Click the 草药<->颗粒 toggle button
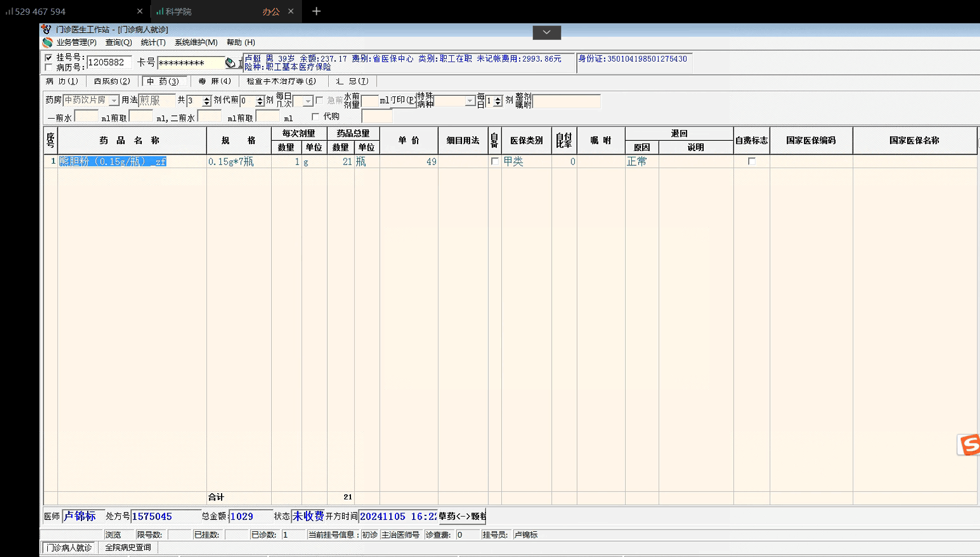This screenshot has height=557, width=980. coord(462,517)
